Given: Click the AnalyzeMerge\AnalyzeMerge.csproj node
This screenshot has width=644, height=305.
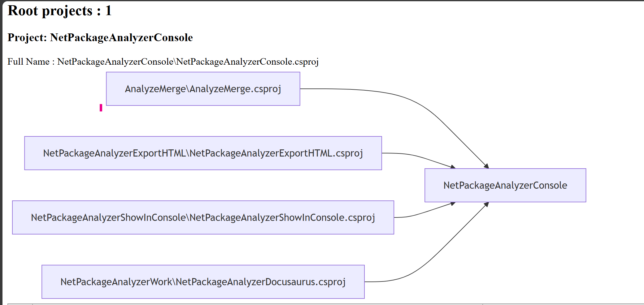Looking at the screenshot, I should pyautogui.click(x=203, y=89).
